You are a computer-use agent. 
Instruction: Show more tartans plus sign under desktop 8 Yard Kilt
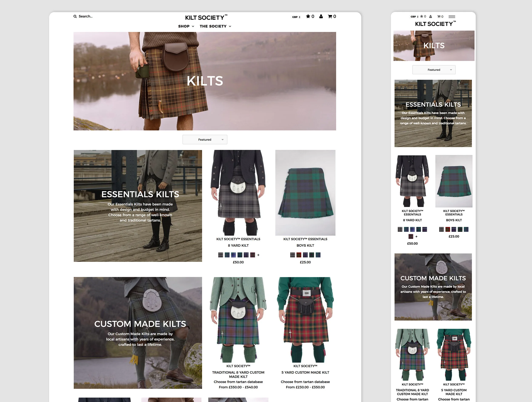[258, 255]
